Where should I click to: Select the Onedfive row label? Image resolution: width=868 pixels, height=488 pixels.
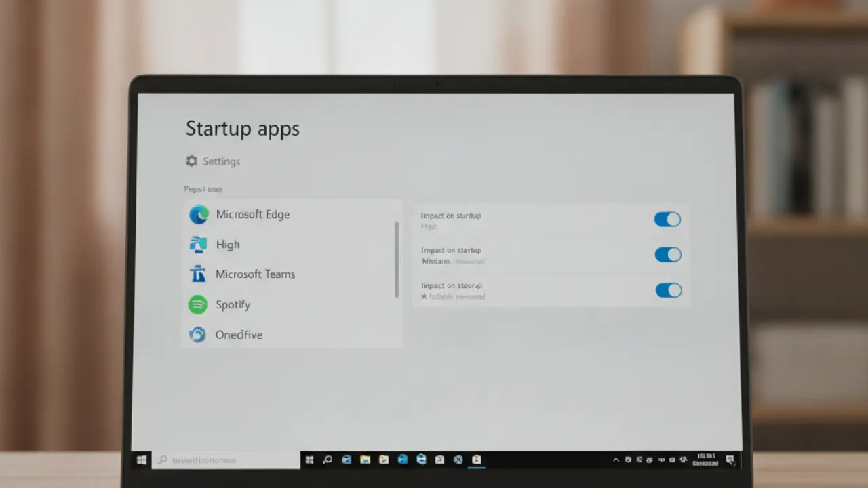(239, 335)
